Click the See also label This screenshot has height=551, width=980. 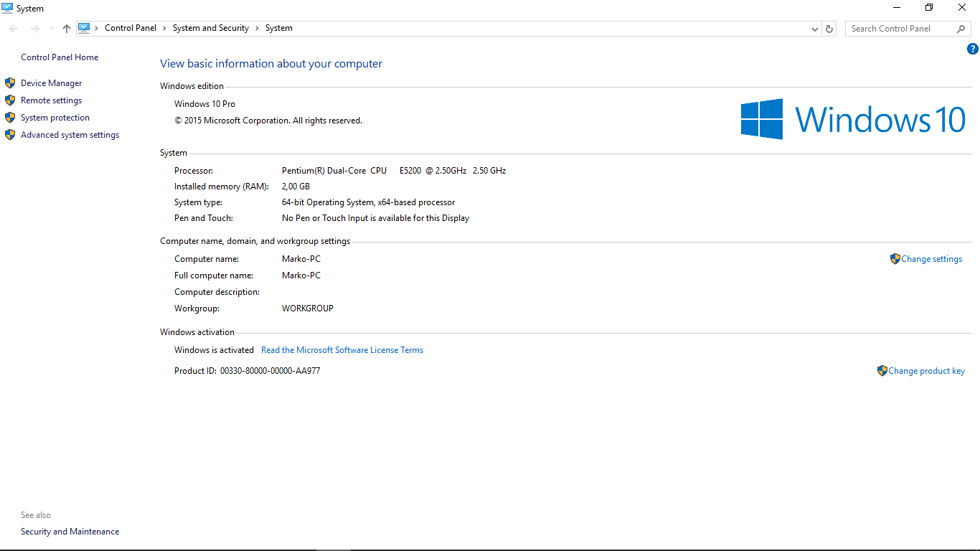click(x=36, y=515)
